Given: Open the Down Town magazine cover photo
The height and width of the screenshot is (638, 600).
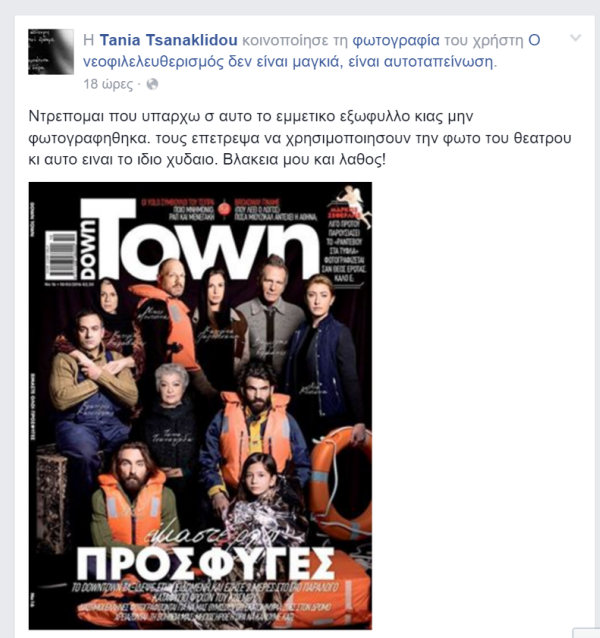Looking at the screenshot, I should click(x=200, y=406).
